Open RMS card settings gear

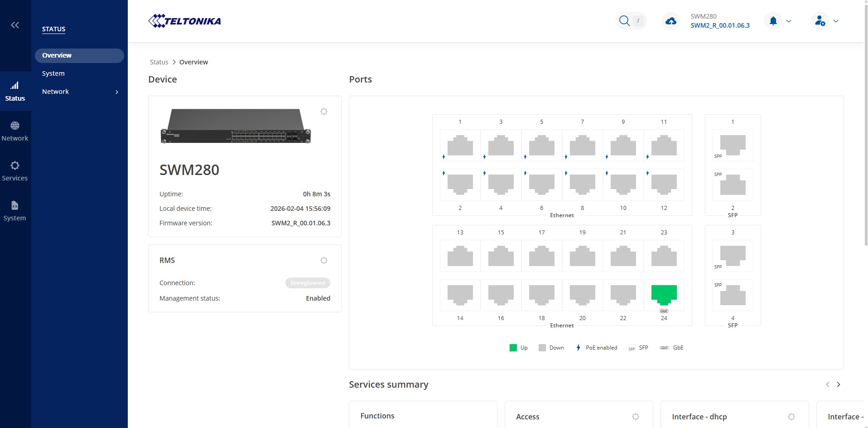(323, 260)
